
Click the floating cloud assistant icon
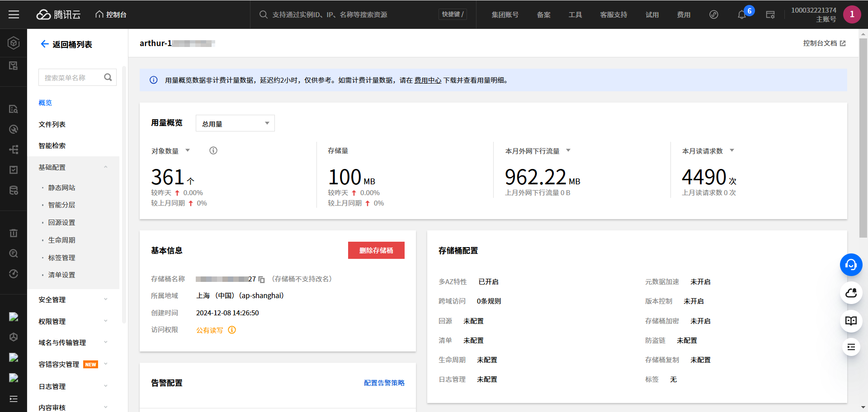[x=851, y=293]
